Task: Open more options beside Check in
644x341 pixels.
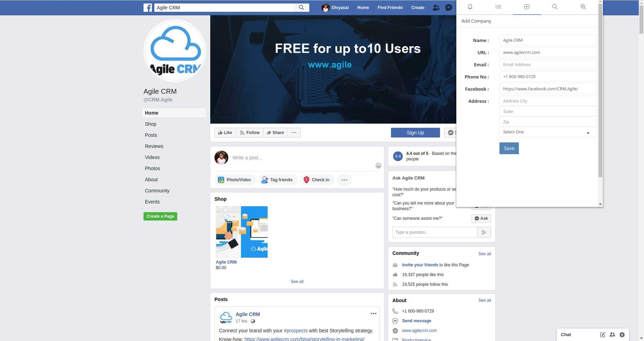Action: point(344,180)
